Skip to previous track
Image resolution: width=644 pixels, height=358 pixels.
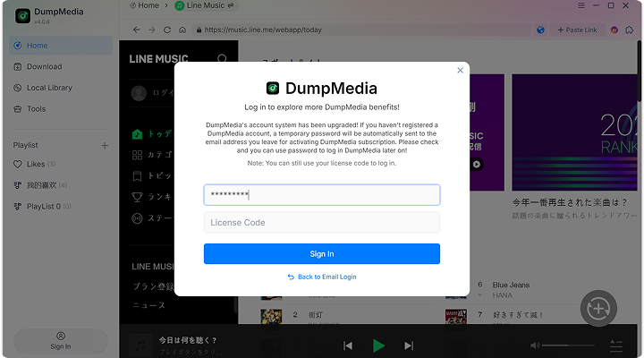click(x=348, y=345)
